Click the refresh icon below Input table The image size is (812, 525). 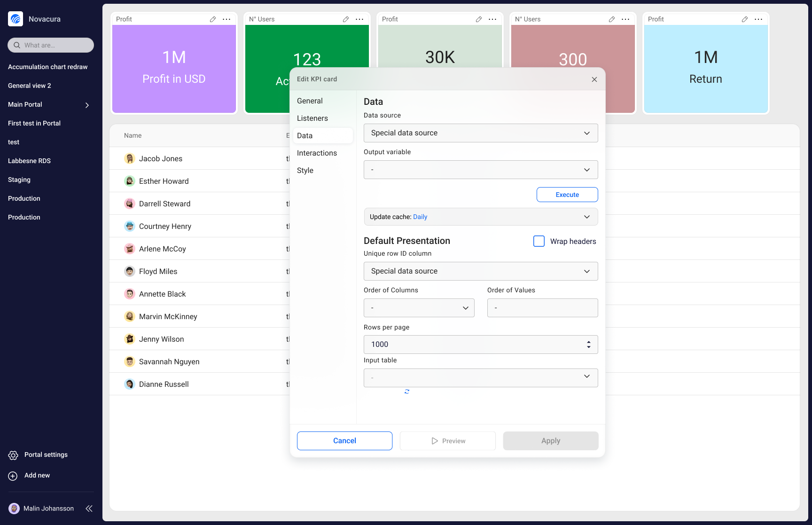[x=407, y=392]
